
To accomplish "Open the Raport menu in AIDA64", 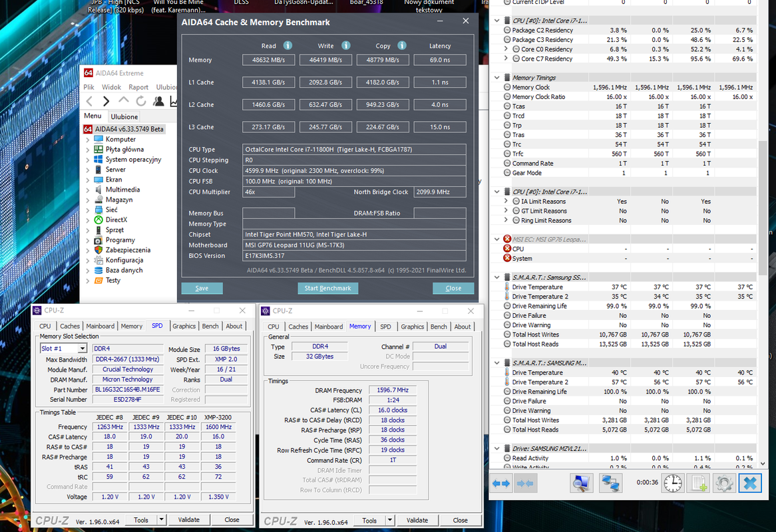I will point(138,87).
